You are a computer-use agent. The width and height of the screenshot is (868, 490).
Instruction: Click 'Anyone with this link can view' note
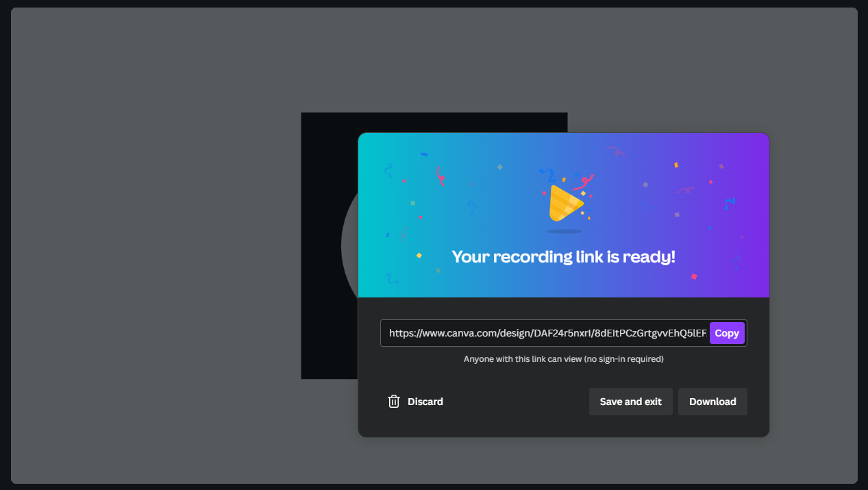tap(564, 358)
